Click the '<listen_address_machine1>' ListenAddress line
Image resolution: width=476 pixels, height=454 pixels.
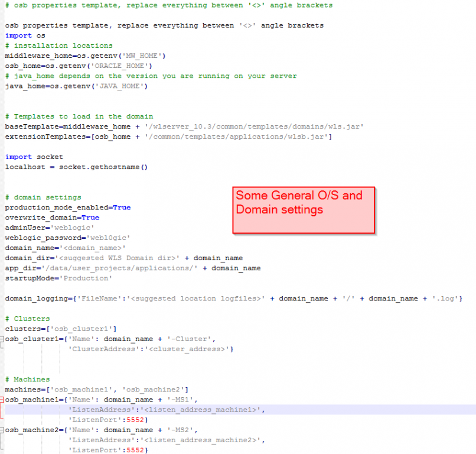(167, 410)
